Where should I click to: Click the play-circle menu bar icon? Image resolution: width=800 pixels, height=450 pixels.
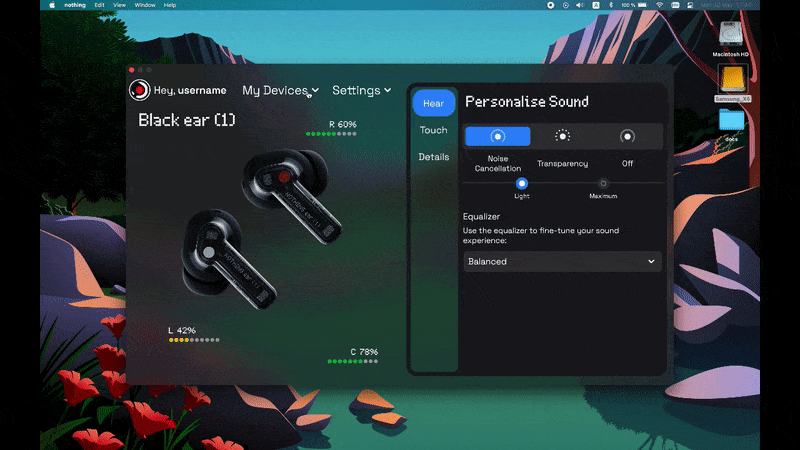tap(565, 5)
